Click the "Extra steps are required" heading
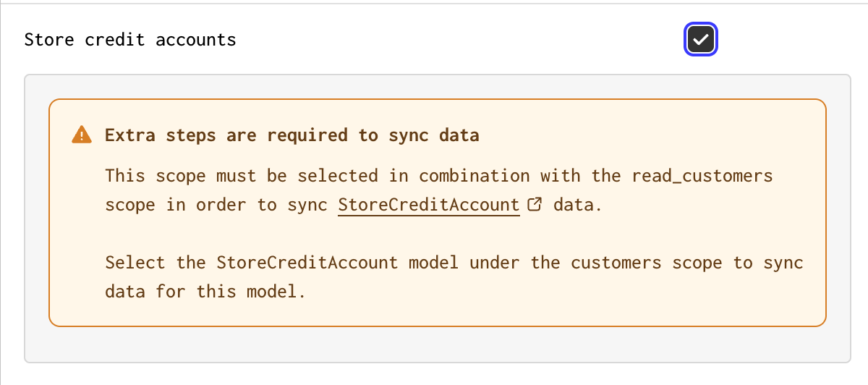 tap(292, 135)
